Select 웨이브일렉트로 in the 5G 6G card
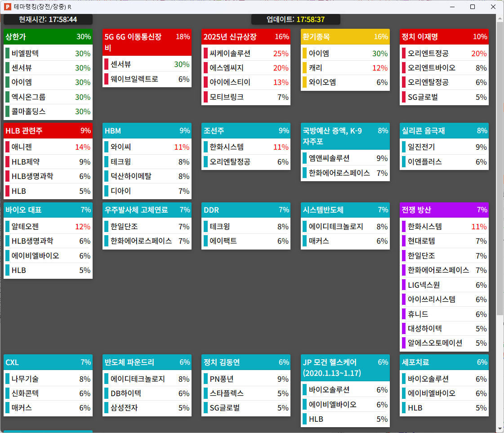The image size is (504, 433). click(x=147, y=79)
